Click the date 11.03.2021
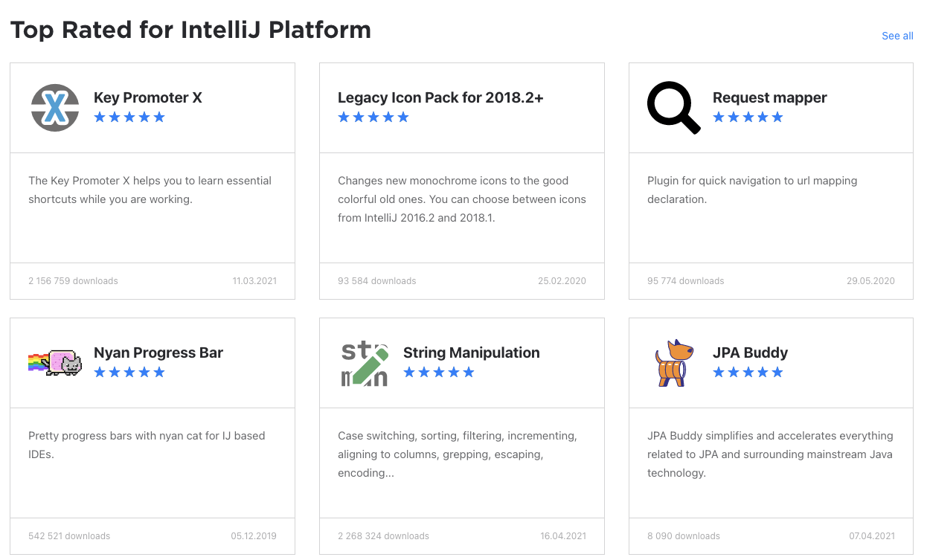The image size is (927, 560). coord(254,281)
